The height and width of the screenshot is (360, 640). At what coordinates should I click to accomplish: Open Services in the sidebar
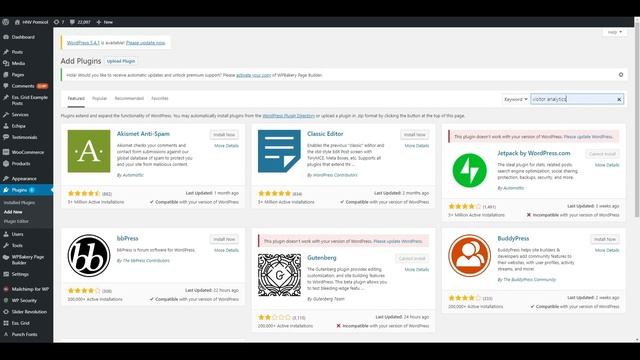click(x=20, y=115)
